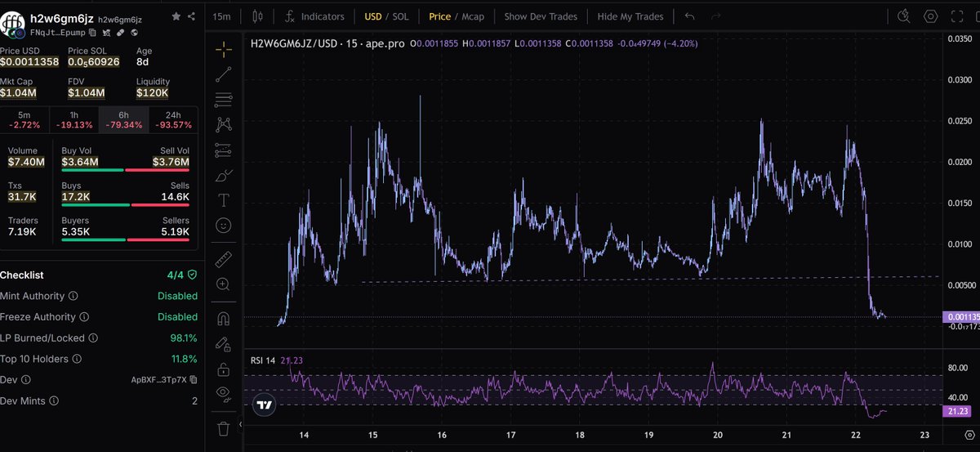Viewport: 980px width, 452px height.
Task: Select the crosshair cursor tool
Action: click(x=223, y=49)
